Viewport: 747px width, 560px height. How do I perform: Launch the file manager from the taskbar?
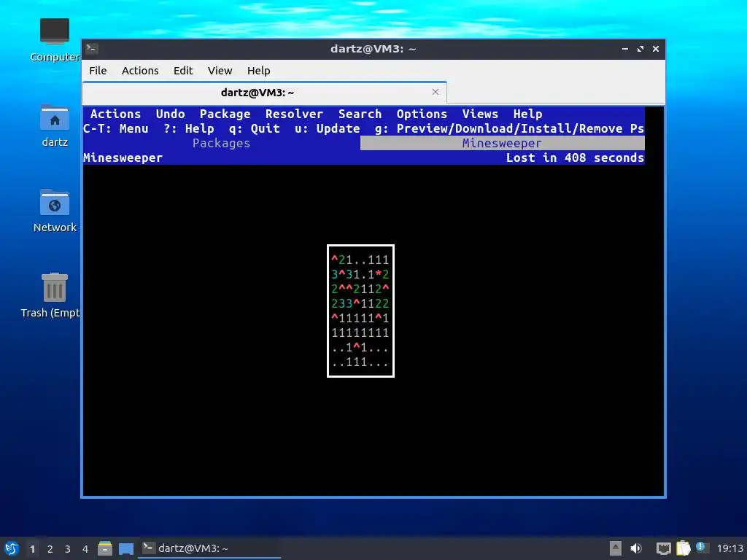(x=105, y=548)
